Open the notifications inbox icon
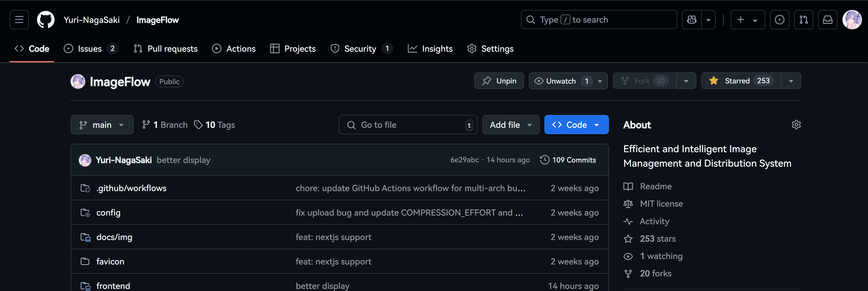Viewport: 868px width, 291px height. [827, 20]
